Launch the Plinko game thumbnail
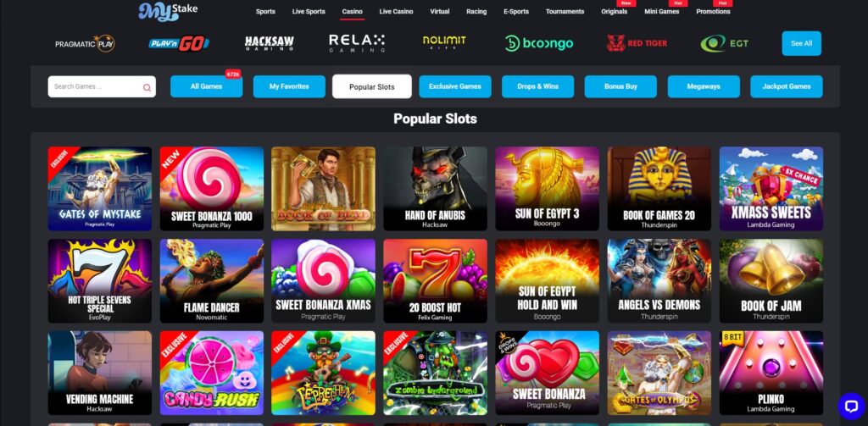Viewport: 868px width, 426px height. pyautogui.click(x=771, y=373)
